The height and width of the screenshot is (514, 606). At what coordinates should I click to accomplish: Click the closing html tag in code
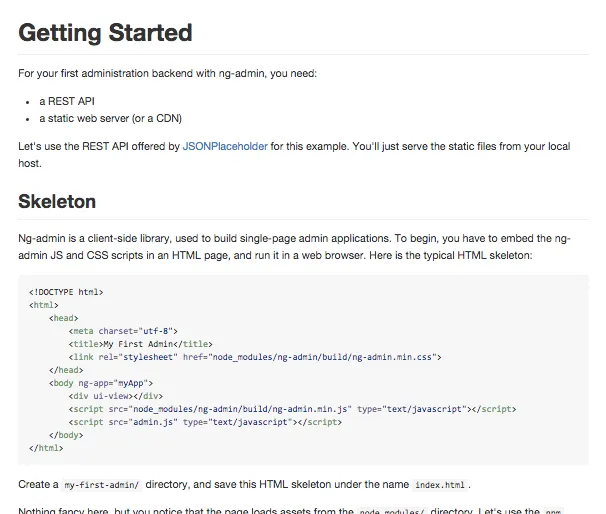[x=48, y=448]
